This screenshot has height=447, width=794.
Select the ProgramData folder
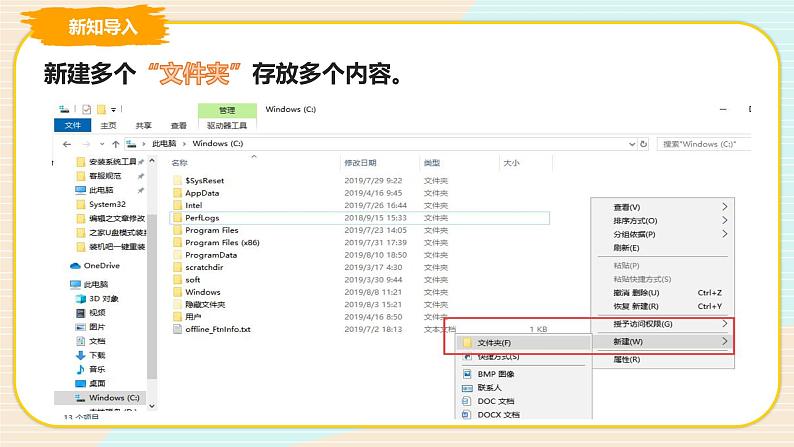(211, 255)
